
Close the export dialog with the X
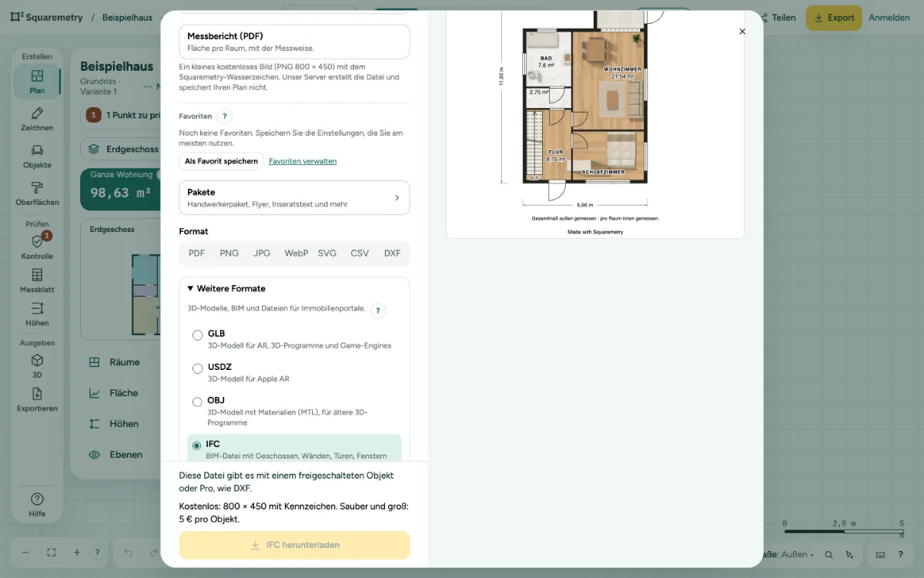coord(742,32)
